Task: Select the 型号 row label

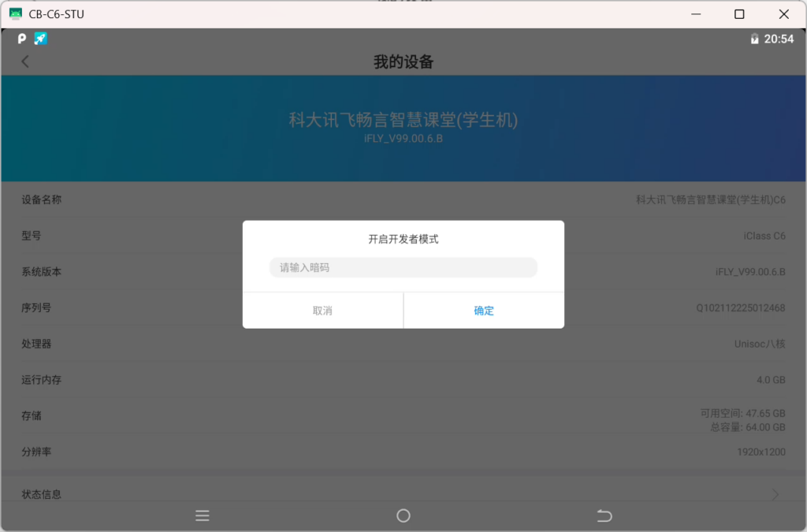Action: (32, 236)
